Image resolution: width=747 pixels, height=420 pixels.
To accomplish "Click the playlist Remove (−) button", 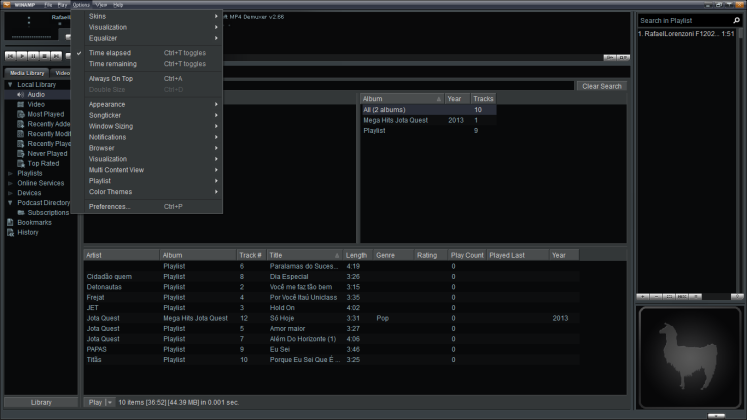I will pyautogui.click(x=656, y=296).
